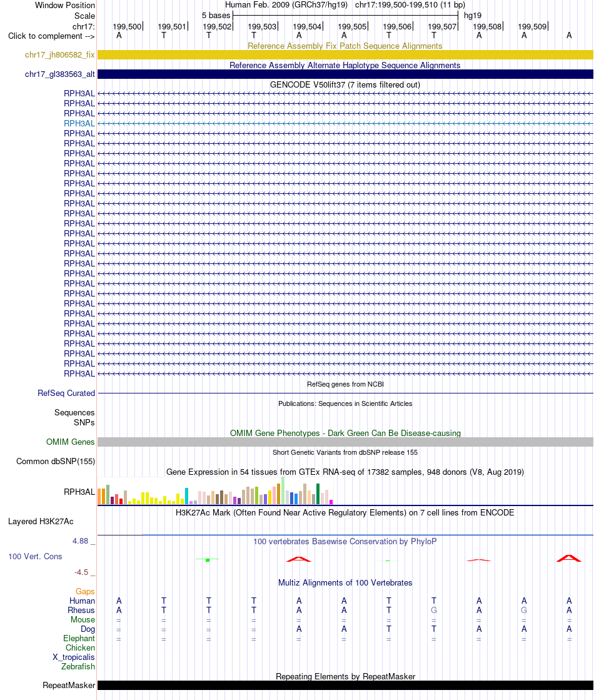594x700 pixels.
Task: Open the chr17_gl383563_alt track label
Action: pos(60,74)
